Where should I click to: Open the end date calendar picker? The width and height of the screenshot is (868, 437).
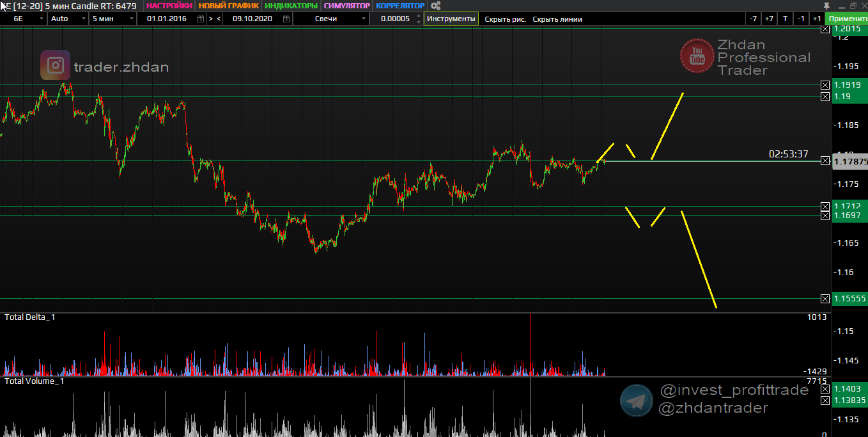(285, 19)
